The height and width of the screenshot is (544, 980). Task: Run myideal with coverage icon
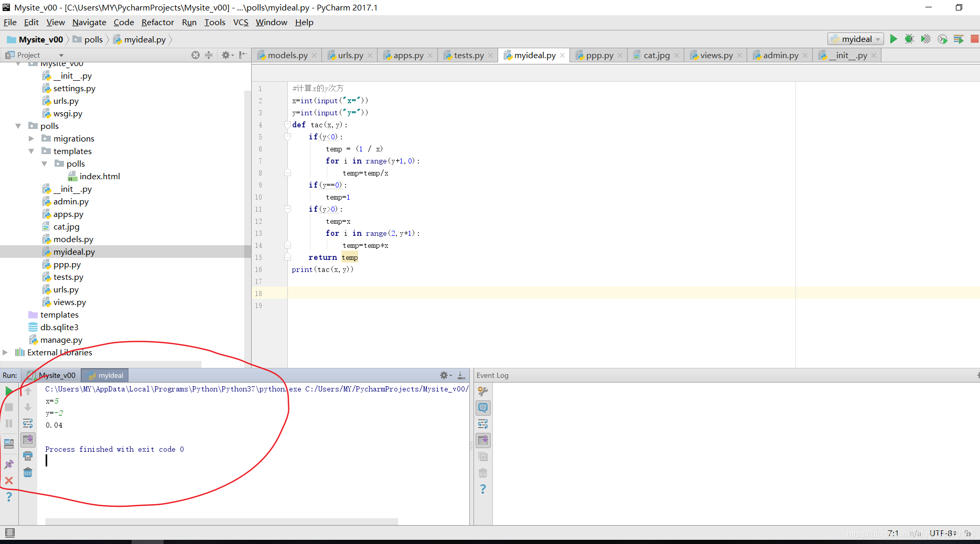click(926, 39)
